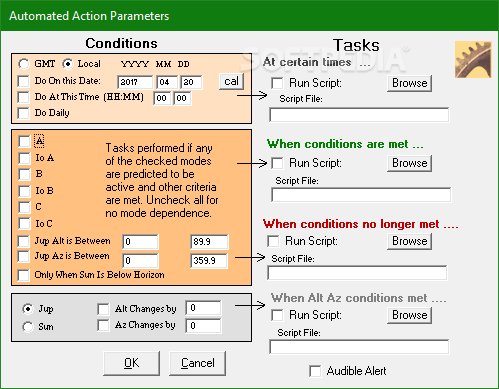Check the mode A checkbox
This screenshot has width=499, height=389.
24,141
